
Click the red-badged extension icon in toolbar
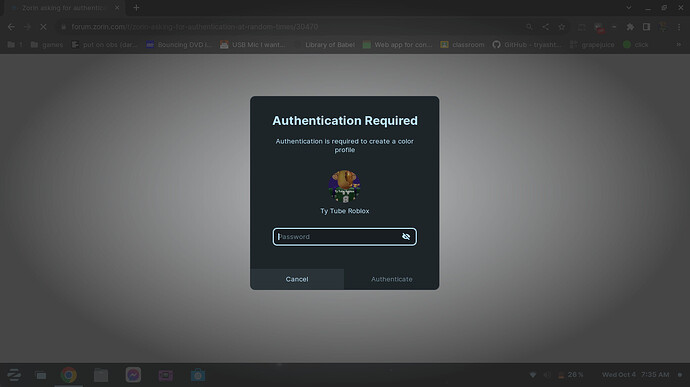tap(598, 27)
